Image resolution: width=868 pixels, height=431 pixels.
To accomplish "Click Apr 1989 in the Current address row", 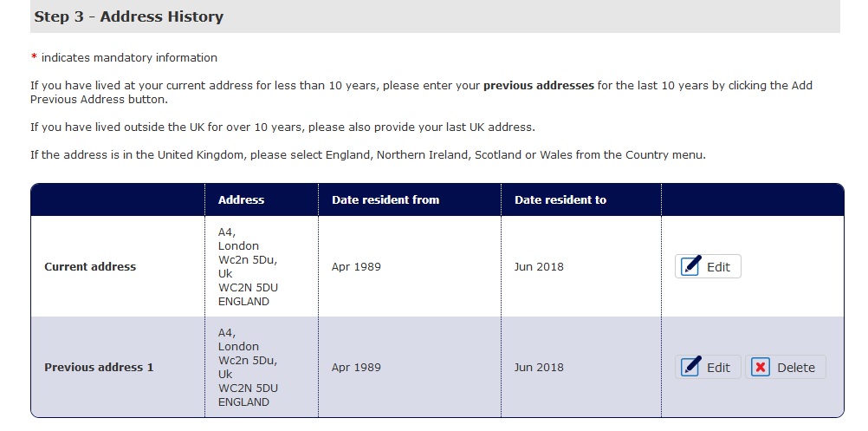I will (356, 266).
